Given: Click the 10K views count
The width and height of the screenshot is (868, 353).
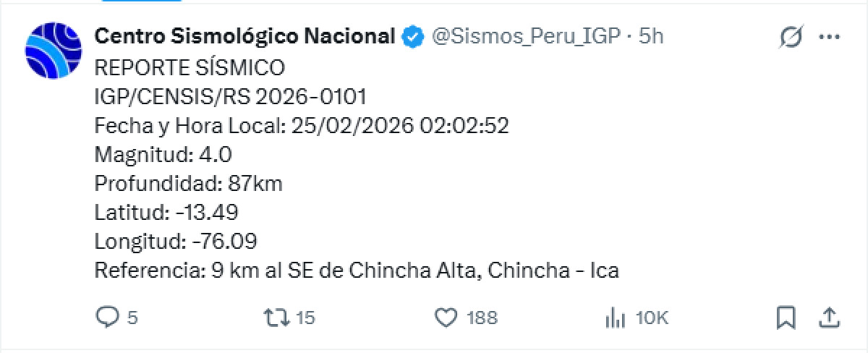Looking at the screenshot, I should click(652, 318).
